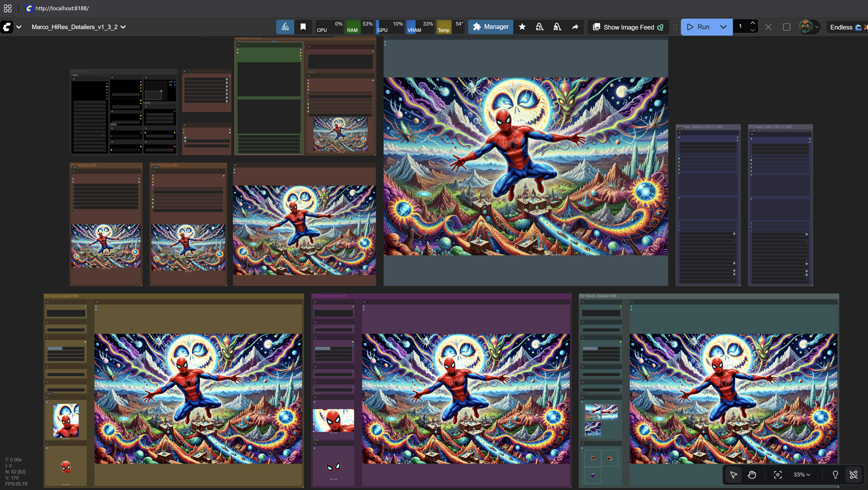Increase the batch count with up arrow
This screenshot has height=490, width=868.
click(752, 23)
